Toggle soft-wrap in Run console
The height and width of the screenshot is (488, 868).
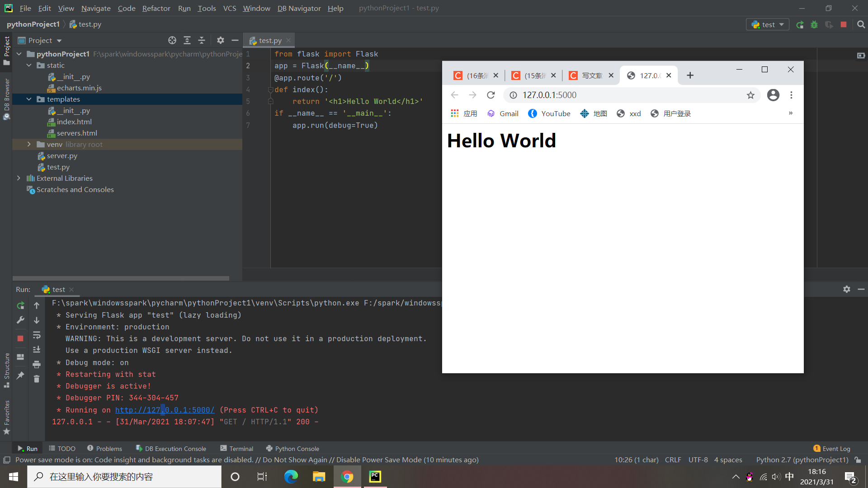pos(37,335)
